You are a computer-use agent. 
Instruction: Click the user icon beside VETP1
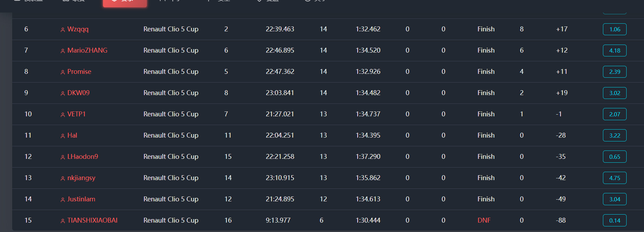tap(63, 115)
